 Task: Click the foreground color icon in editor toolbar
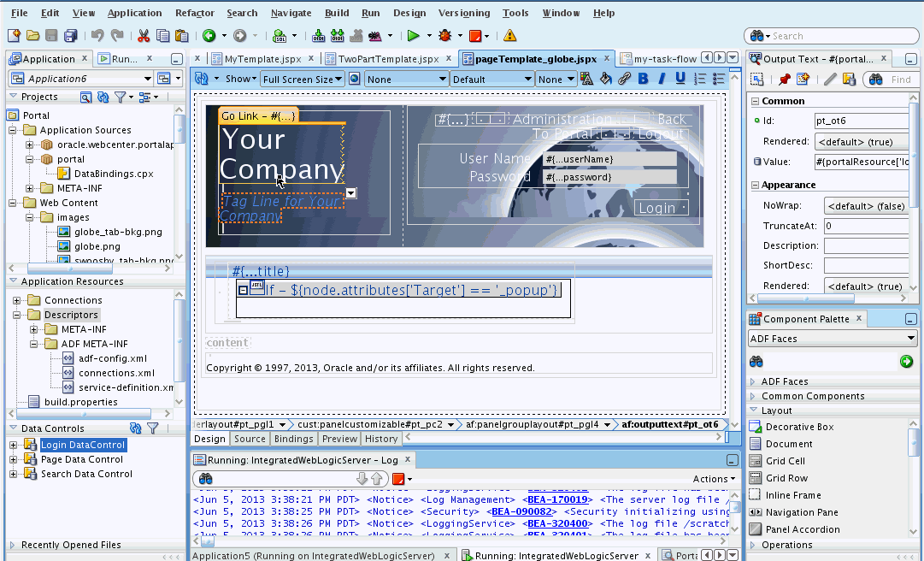click(x=586, y=79)
